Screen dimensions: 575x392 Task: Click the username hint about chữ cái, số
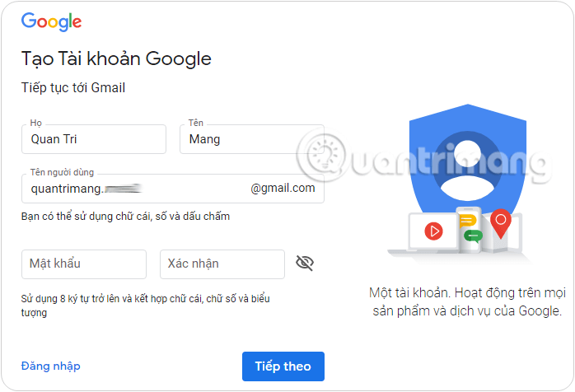tap(125, 217)
